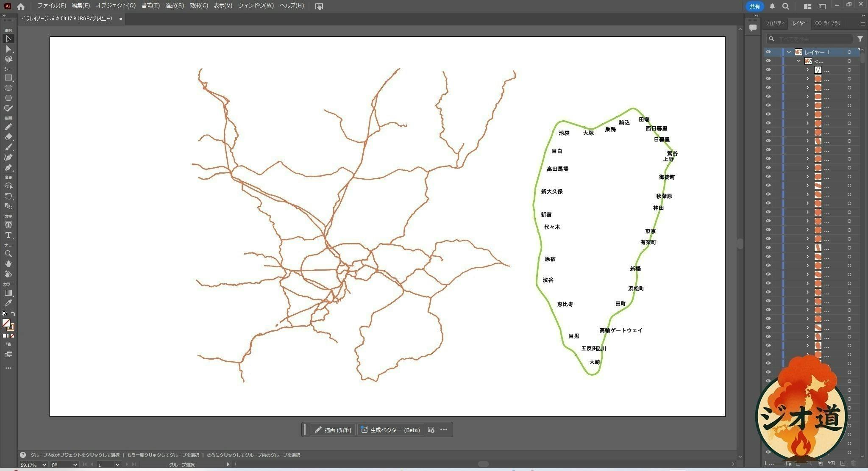Select the Hand tool

(x=8, y=264)
